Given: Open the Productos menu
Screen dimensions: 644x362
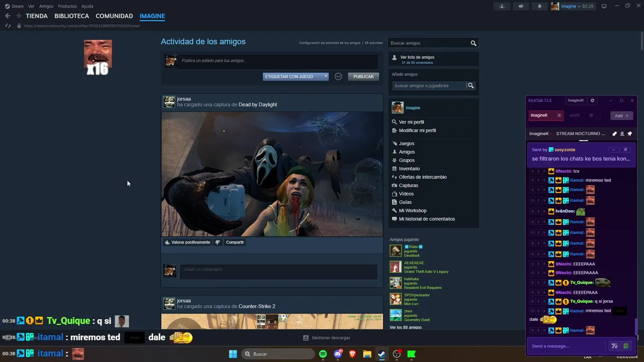Looking at the screenshot, I should click(x=67, y=6).
